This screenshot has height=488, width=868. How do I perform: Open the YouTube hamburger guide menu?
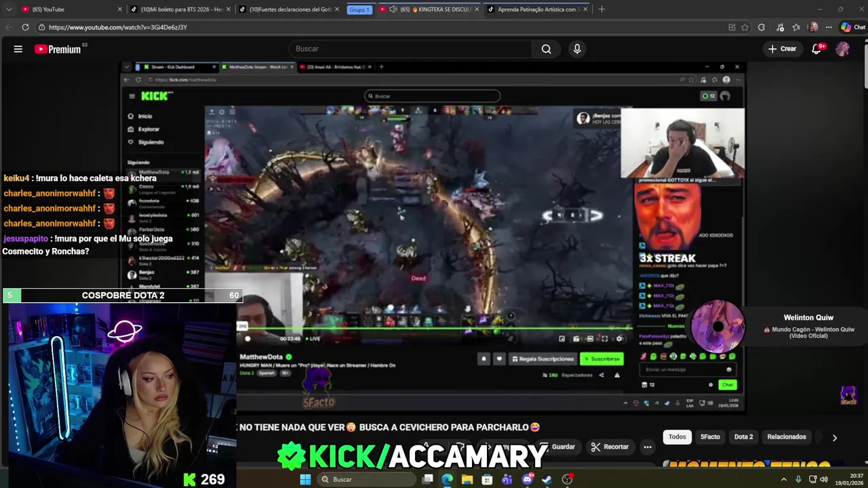click(18, 49)
